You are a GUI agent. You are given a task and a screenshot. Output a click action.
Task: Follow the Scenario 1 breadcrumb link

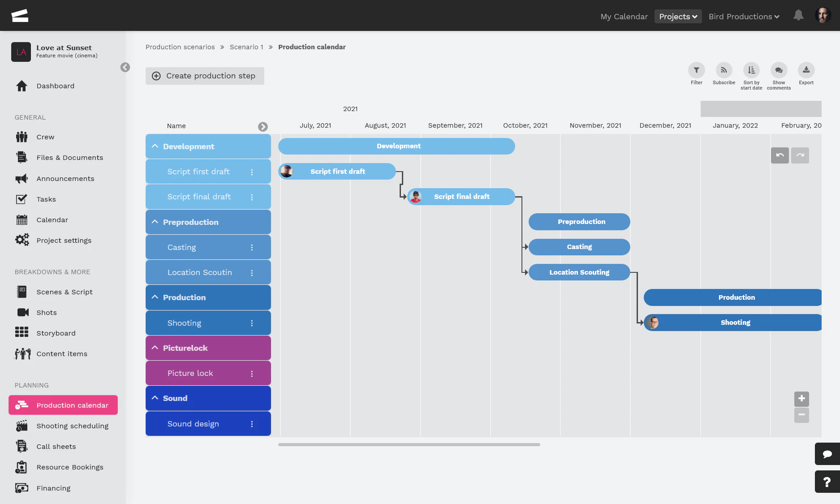(x=246, y=47)
